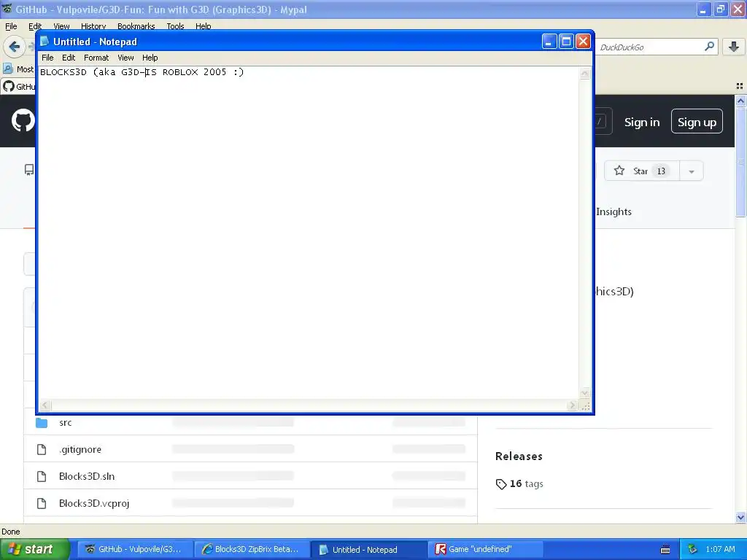Star the G3D-Fun repository
This screenshot has width=747, height=560.
pyautogui.click(x=641, y=171)
